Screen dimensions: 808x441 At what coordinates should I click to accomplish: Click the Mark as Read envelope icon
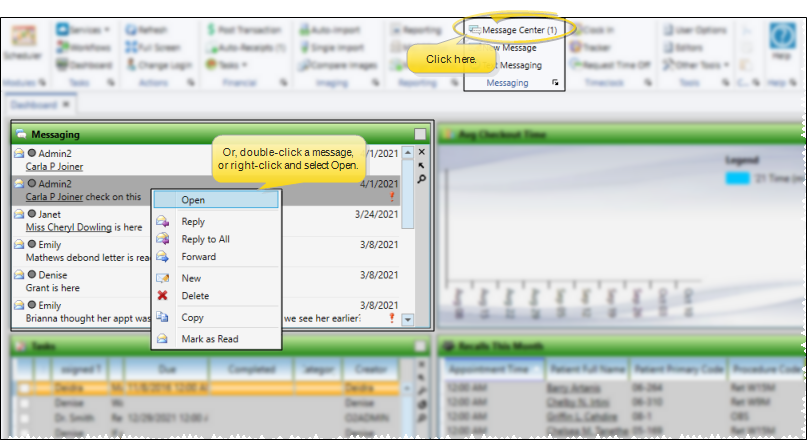(x=162, y=339)
